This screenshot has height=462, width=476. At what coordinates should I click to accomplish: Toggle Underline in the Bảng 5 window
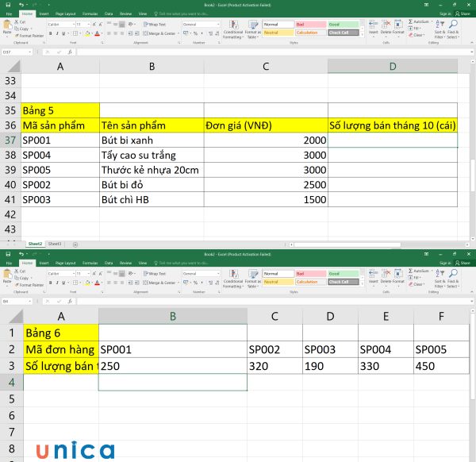tap(63, 33)
